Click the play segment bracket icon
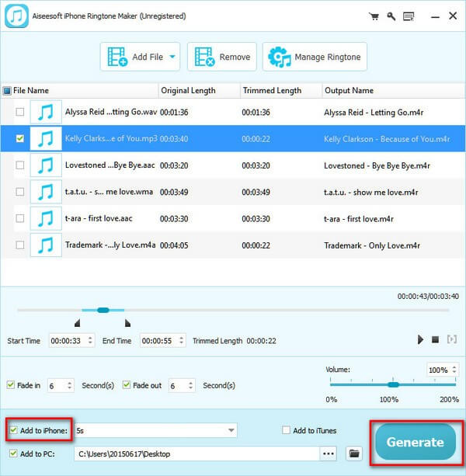This screenshot has height=476, width=466. 452,339
